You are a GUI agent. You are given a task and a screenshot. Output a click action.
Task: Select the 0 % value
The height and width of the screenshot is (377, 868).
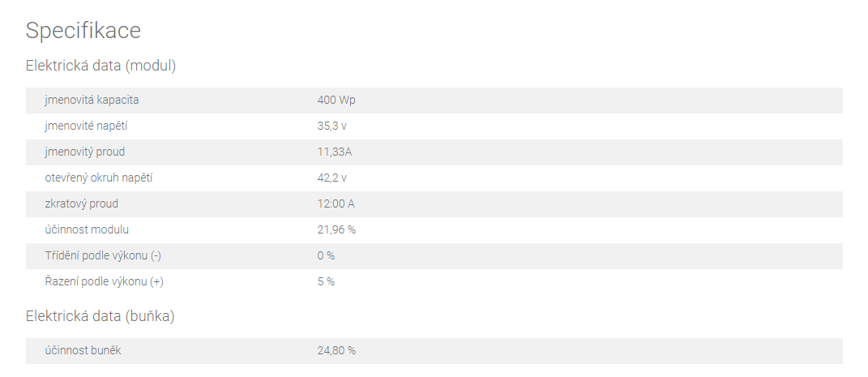point(326,255)
